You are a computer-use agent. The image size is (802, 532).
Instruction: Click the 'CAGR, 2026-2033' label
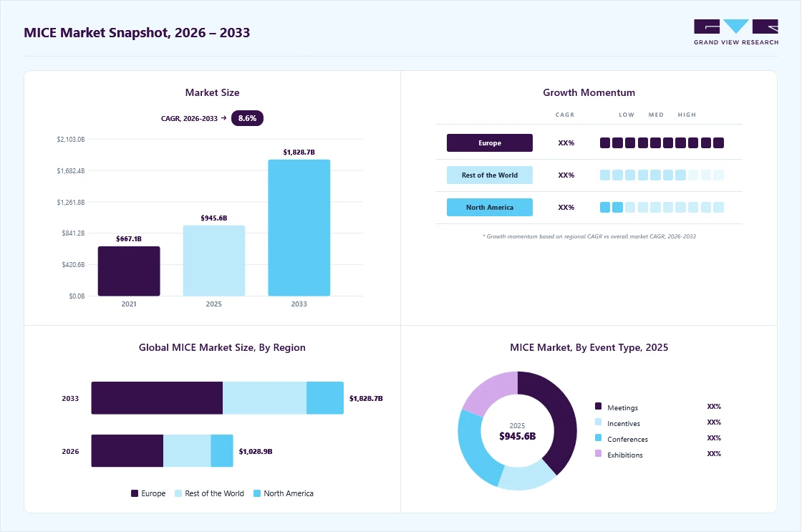coord(189,119)
